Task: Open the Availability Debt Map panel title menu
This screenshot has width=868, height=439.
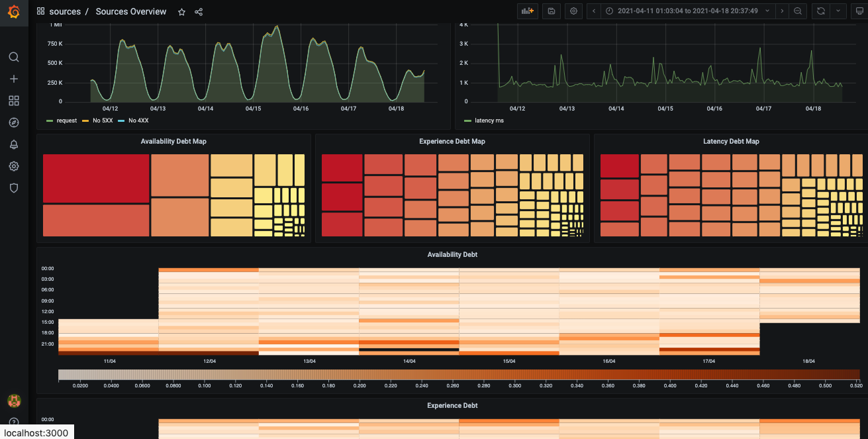Action: pos(172,141)
